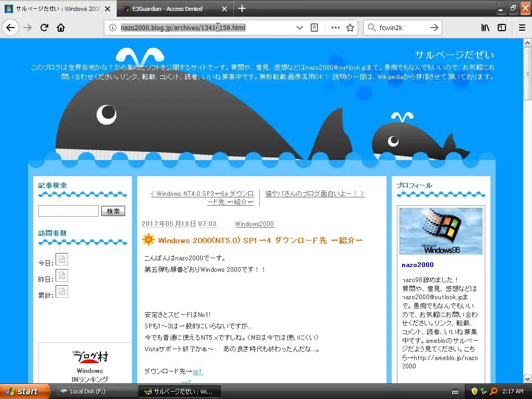Open the network connection tray icon
Screen dimensions: 532x399
coord(484,391)
